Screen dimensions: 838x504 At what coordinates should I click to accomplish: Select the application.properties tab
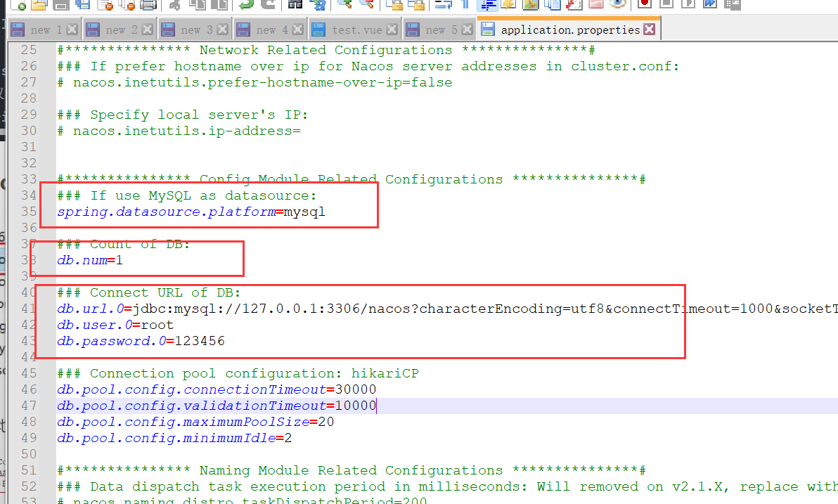pyautogui.click(x=569, y=30)
